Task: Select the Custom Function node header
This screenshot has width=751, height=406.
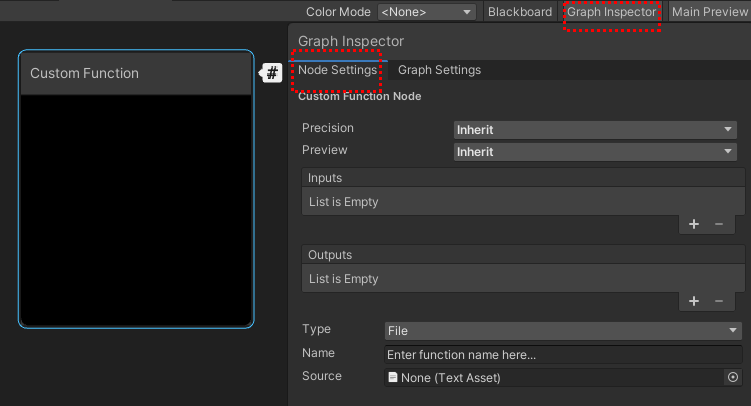Action: pos(136,73)
